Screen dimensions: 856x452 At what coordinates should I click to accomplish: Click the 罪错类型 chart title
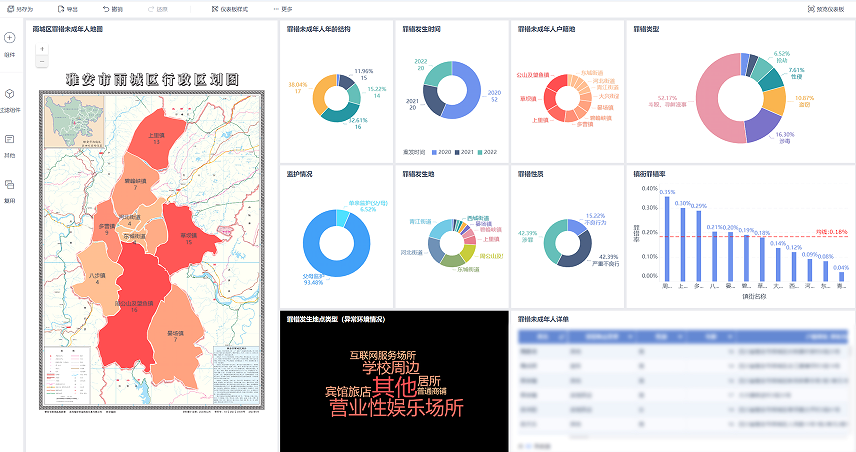click(x=646, y=29)
